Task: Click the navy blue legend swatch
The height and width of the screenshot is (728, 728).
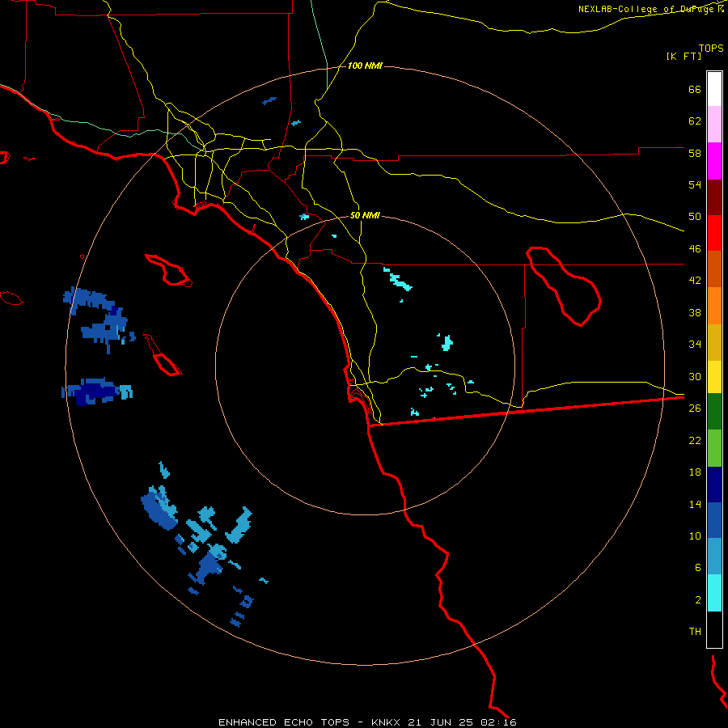Action: [714, 485]
